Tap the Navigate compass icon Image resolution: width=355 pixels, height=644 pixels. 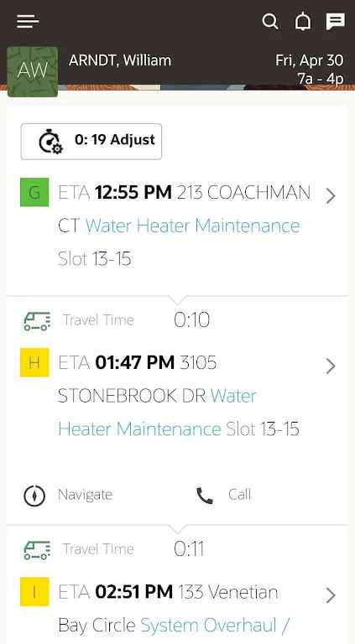34,496
